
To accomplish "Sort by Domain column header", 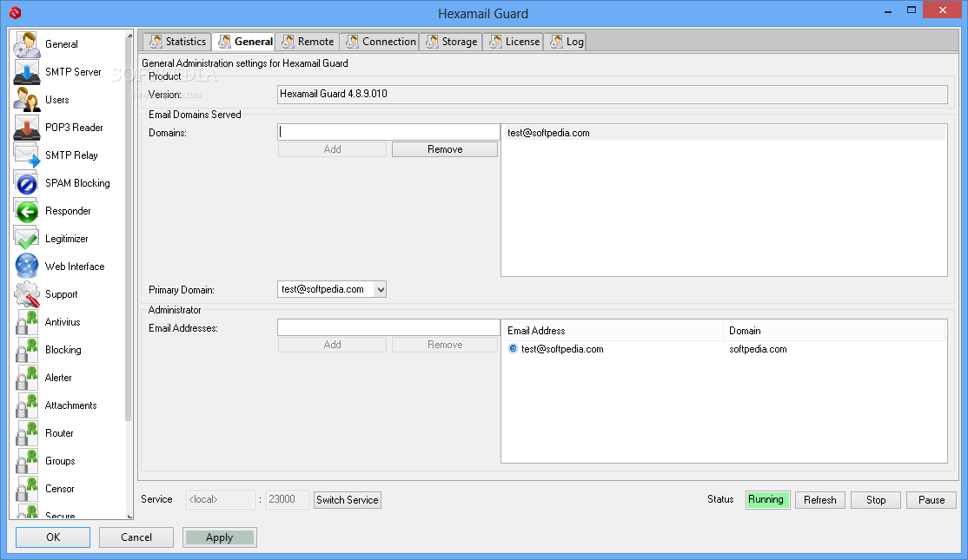I will click(x=835, y=331).
